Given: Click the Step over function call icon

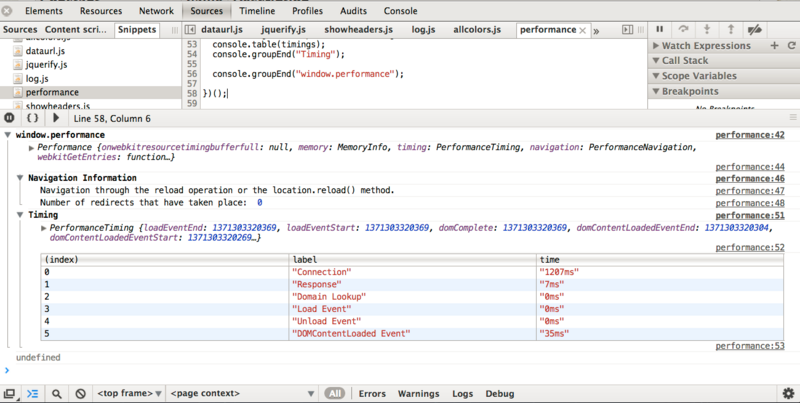Looking at the screenshot, I should [x=684, y=30].
